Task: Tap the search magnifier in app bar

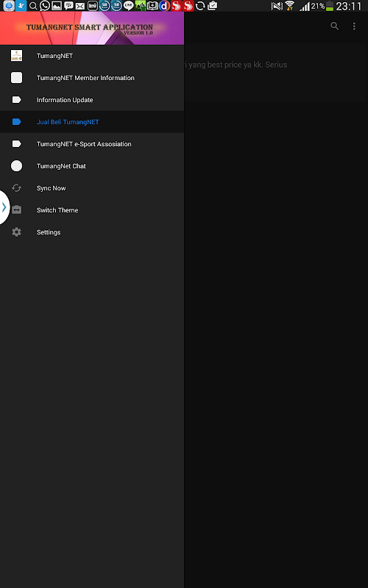Action: tap(334, 26)
